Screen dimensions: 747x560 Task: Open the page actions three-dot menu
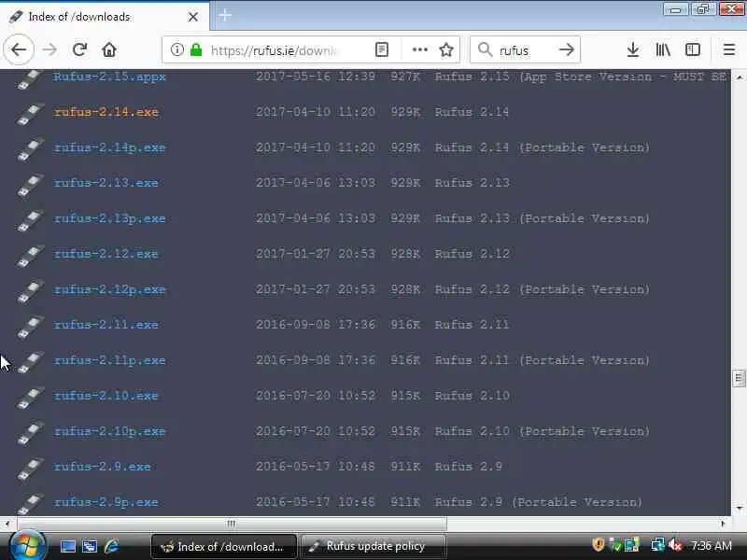coord(419,49)
